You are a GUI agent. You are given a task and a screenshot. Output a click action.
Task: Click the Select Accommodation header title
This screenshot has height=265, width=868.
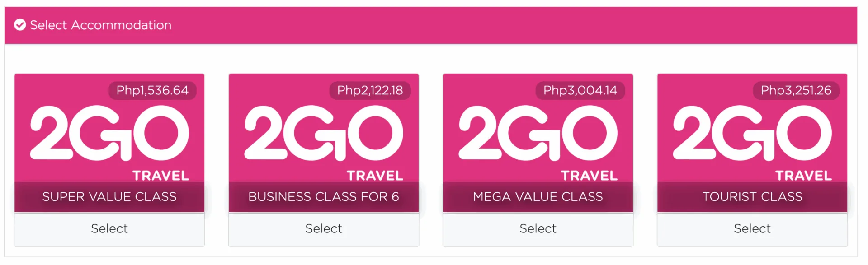100,25
